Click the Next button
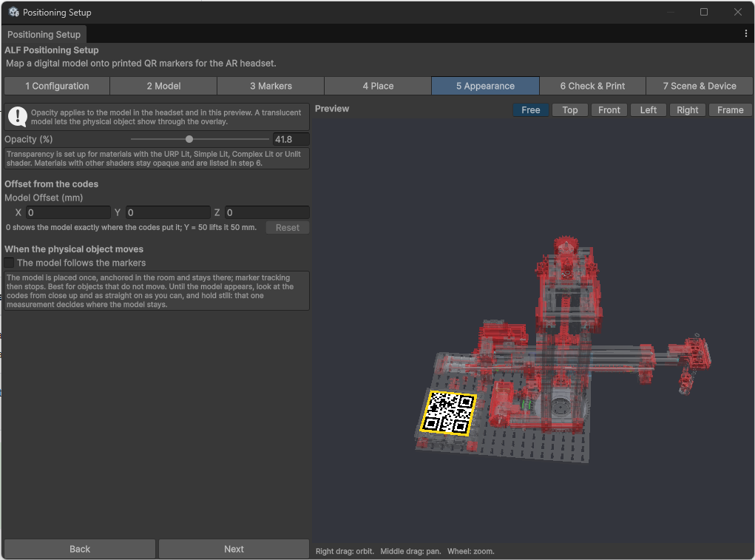Screen dimensions: 755x560 click(234, 549)
